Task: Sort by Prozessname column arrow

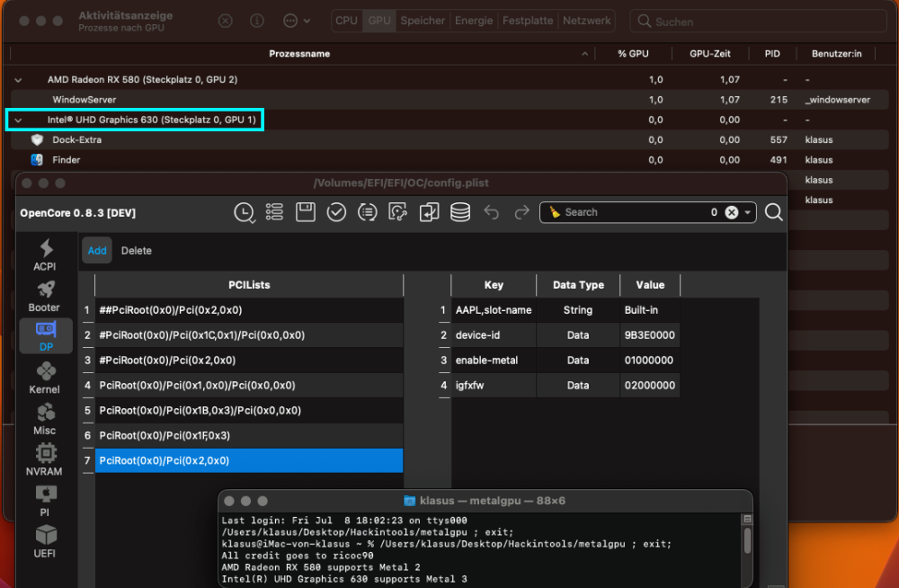Action: click(x=585, y=54)
